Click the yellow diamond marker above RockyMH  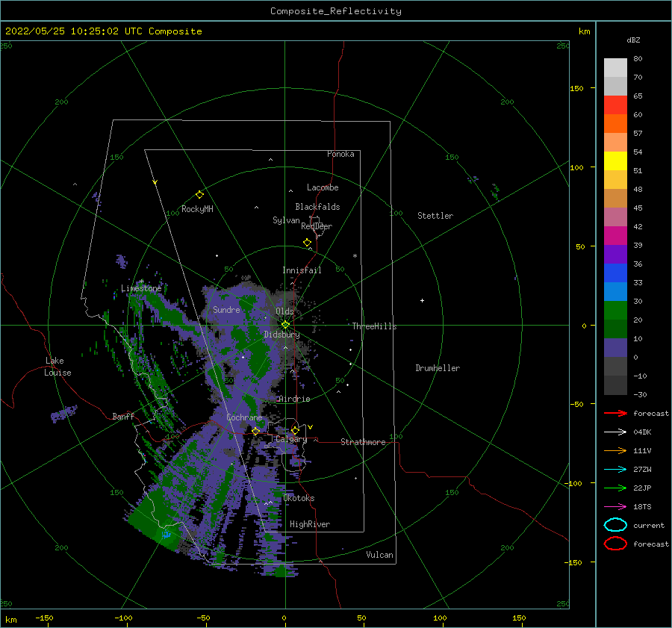click(199, 195)
